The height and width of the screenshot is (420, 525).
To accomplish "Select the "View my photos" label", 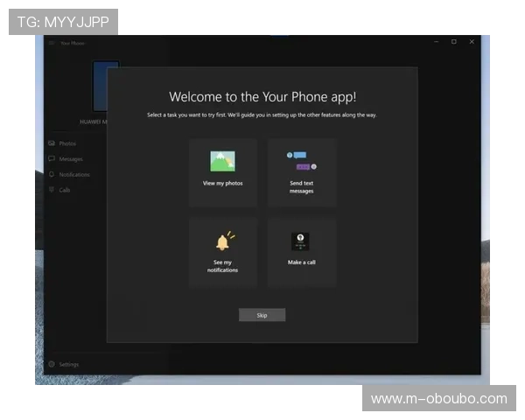I will pos(222,183).
